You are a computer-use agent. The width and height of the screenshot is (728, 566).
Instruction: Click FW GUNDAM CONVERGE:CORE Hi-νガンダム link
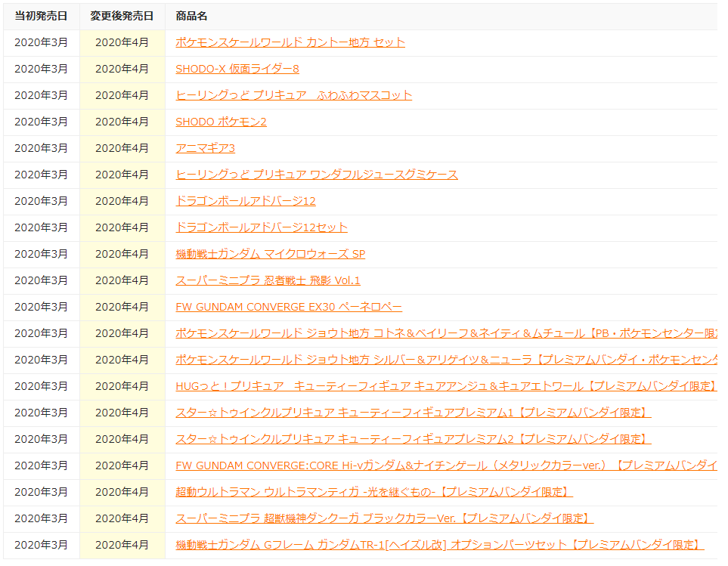[445, 465]
